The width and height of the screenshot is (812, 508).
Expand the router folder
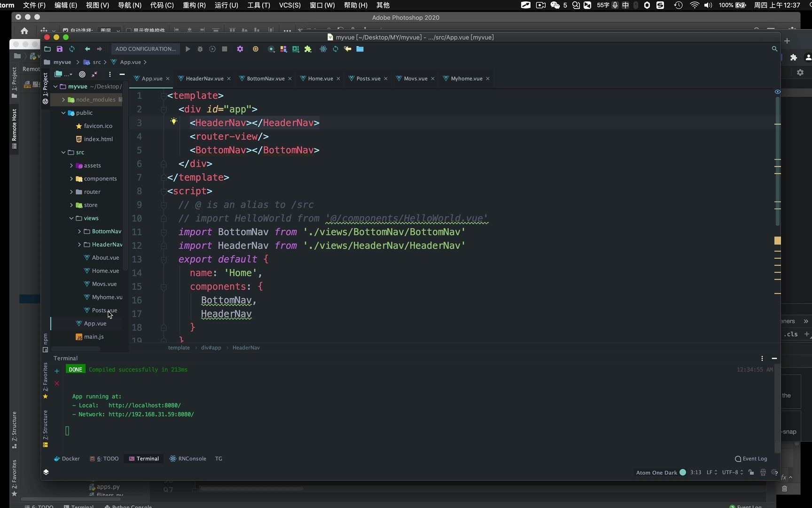point(71,192)
